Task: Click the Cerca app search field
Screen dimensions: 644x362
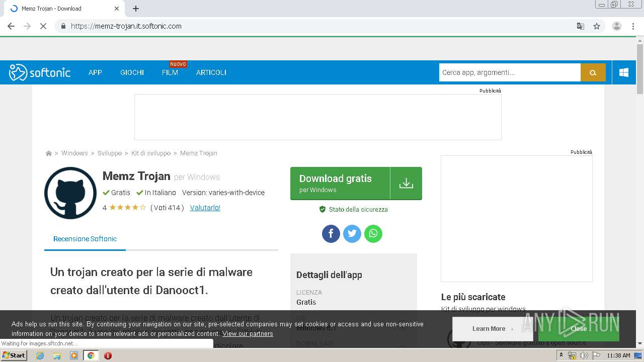Action: point(510,72)
